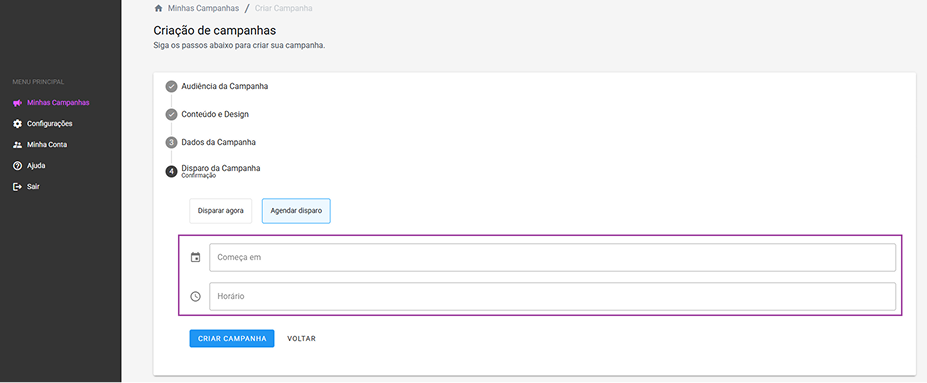
Task: Click the logout icon beside Sair
Action: (17, 187)
